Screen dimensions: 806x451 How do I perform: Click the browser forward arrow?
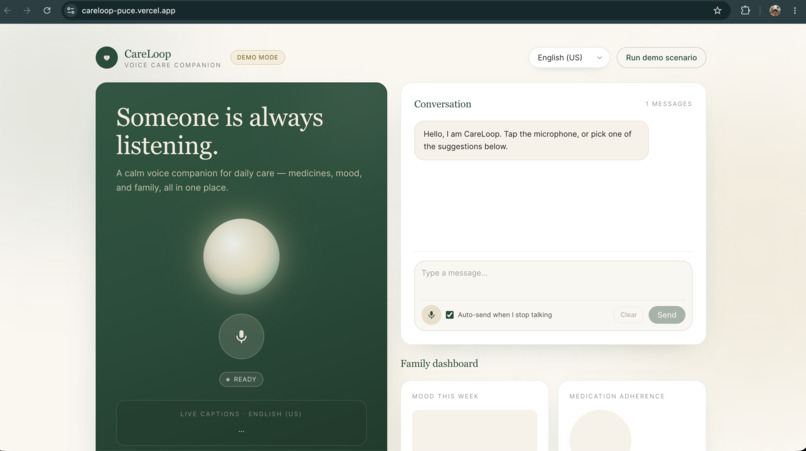tap(27, 10)
